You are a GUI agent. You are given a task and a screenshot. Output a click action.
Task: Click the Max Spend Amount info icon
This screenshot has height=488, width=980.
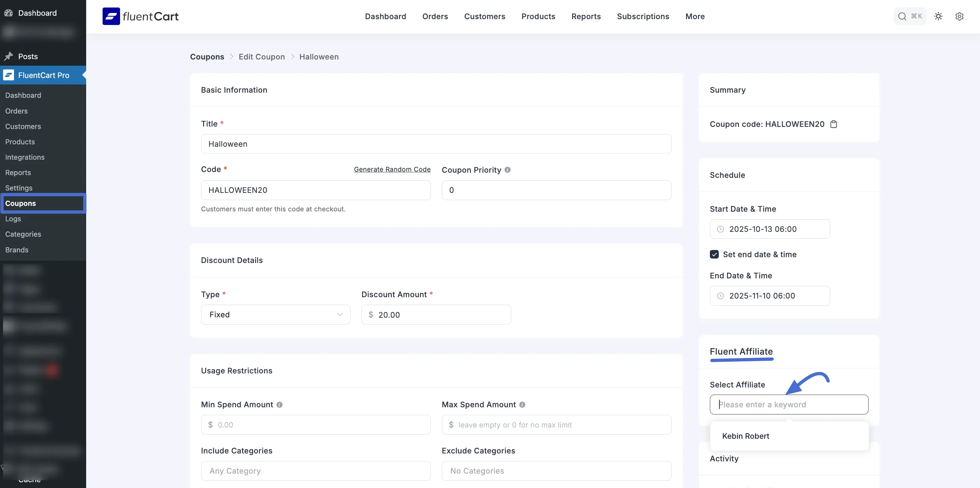(x=522, y=405)
